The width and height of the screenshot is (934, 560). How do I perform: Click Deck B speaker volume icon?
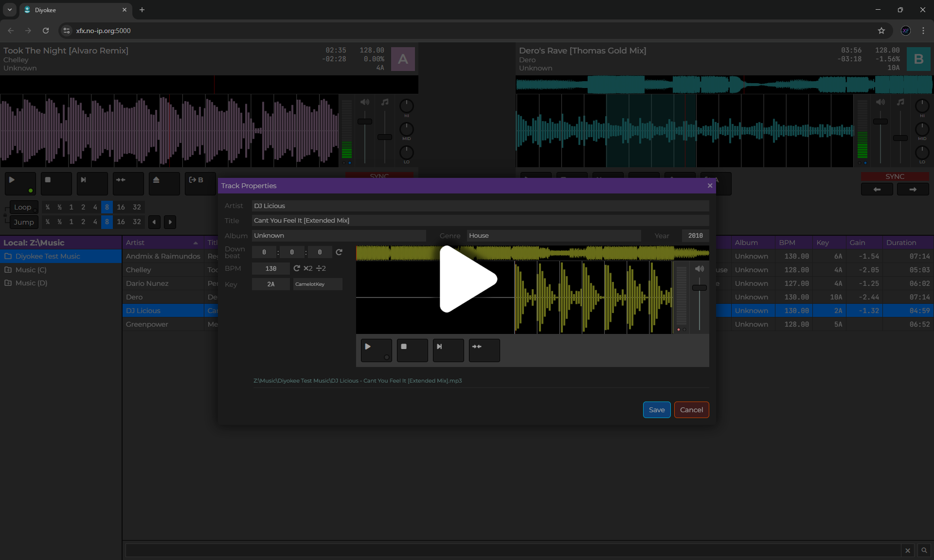880,102
